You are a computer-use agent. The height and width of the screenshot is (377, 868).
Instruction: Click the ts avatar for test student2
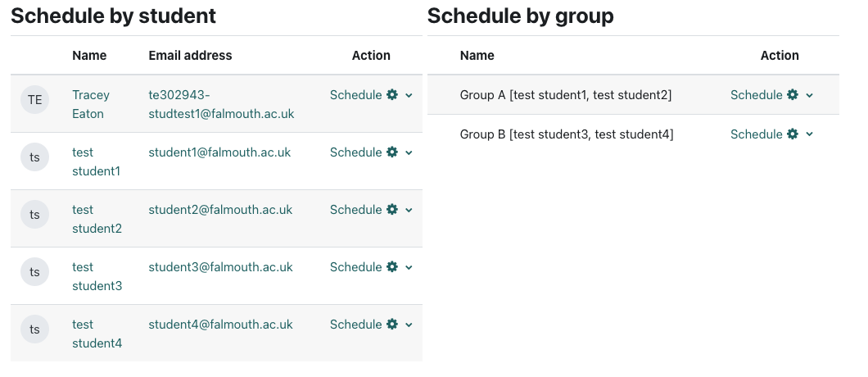coord(35,215)
